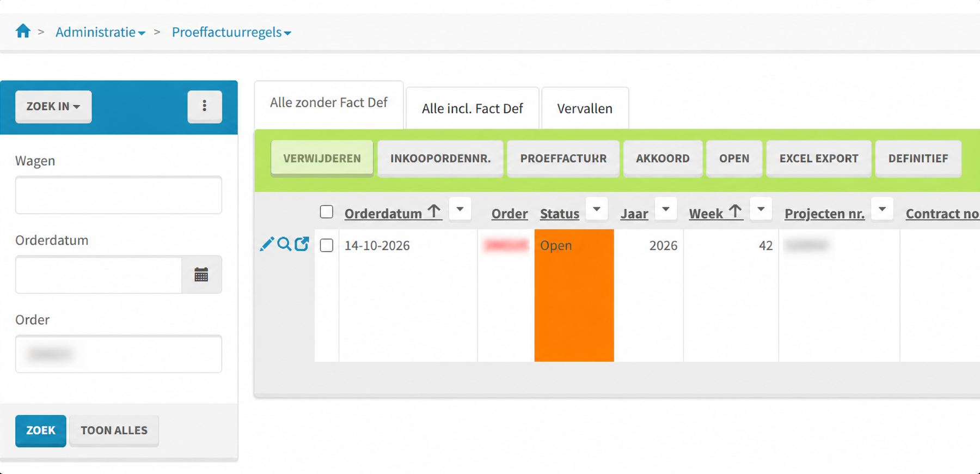Sort by the Order column header

pos(510,214)
